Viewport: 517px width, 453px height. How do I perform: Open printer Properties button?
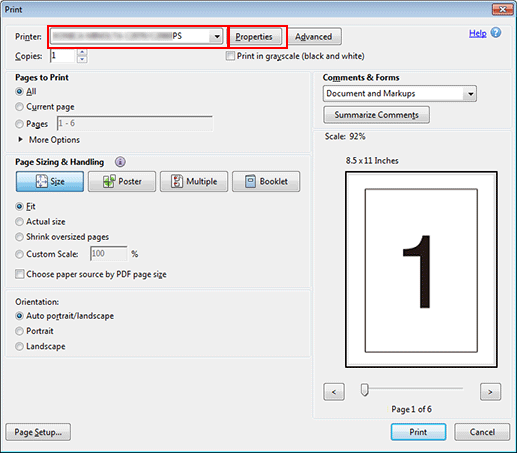[x=254, y=37]
